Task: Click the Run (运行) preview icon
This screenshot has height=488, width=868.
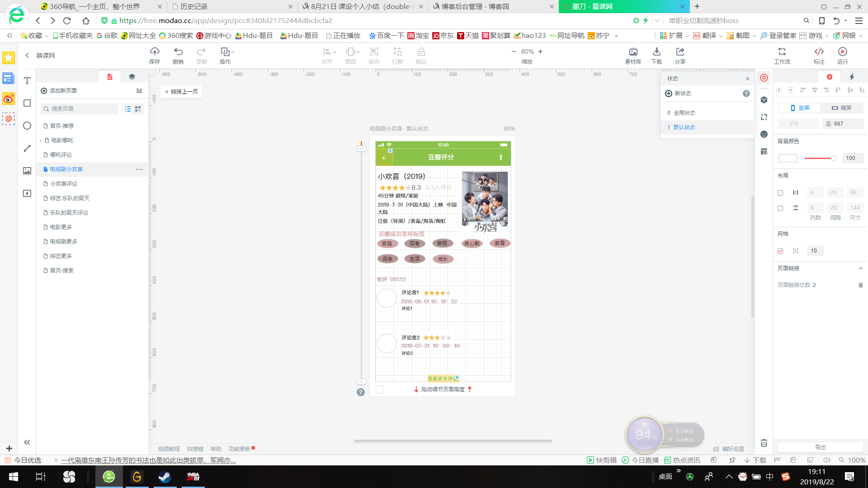Action: 842,52
